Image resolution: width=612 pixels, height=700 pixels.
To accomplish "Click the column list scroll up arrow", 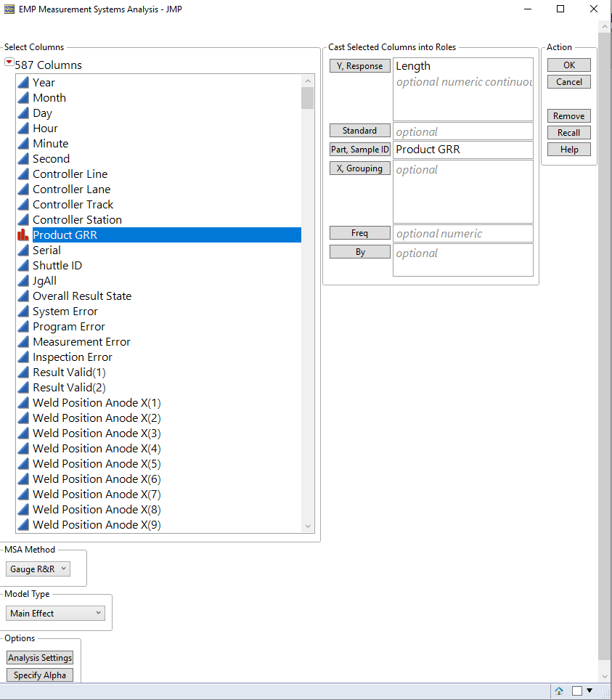I will (307, 81).
